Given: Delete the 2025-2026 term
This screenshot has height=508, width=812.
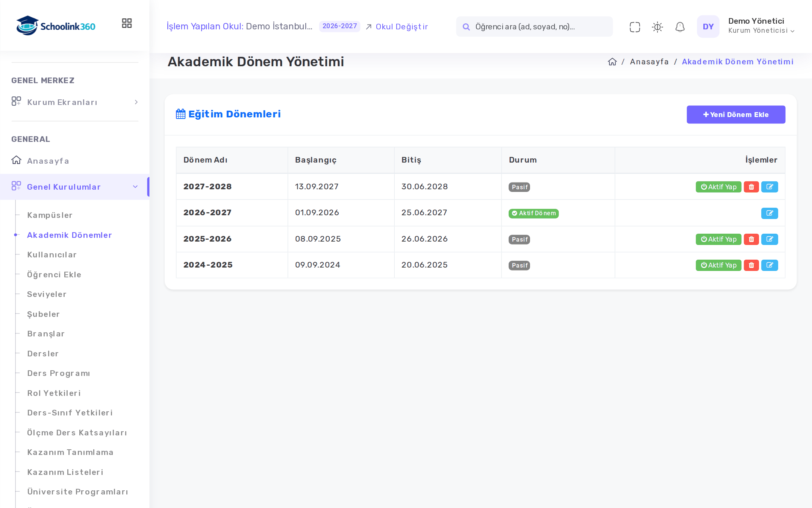Looking at the screenshot, I should pos(751,239).
